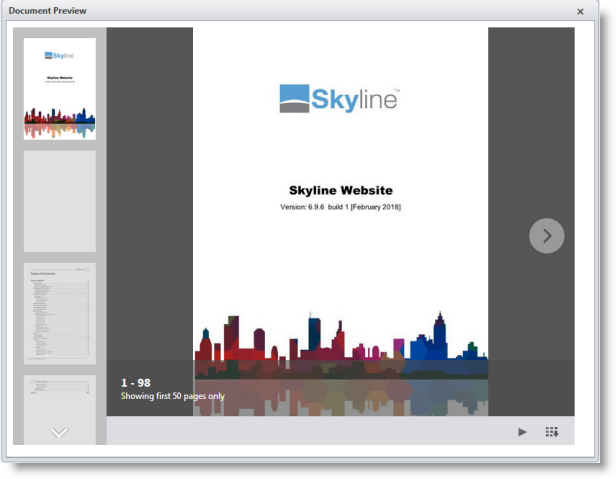Start the slideshow with the play button
616x479 pixels.
coord(522,432)
